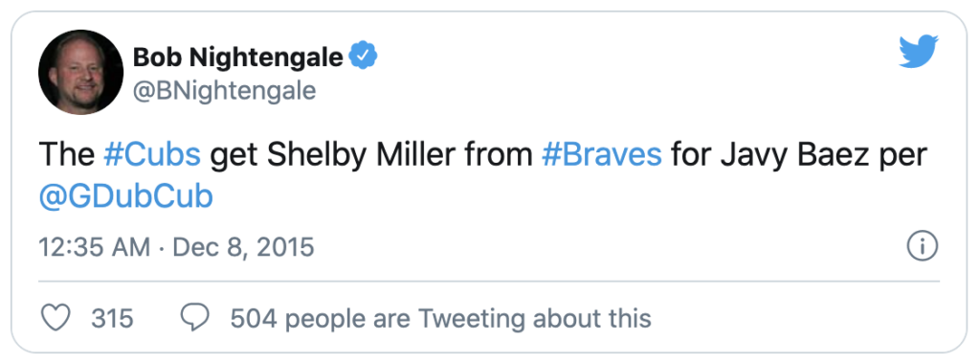The height and width of the screenshot is (364, 980).
Task: Like the tweet with the heart icon
Action: [55, 318]
